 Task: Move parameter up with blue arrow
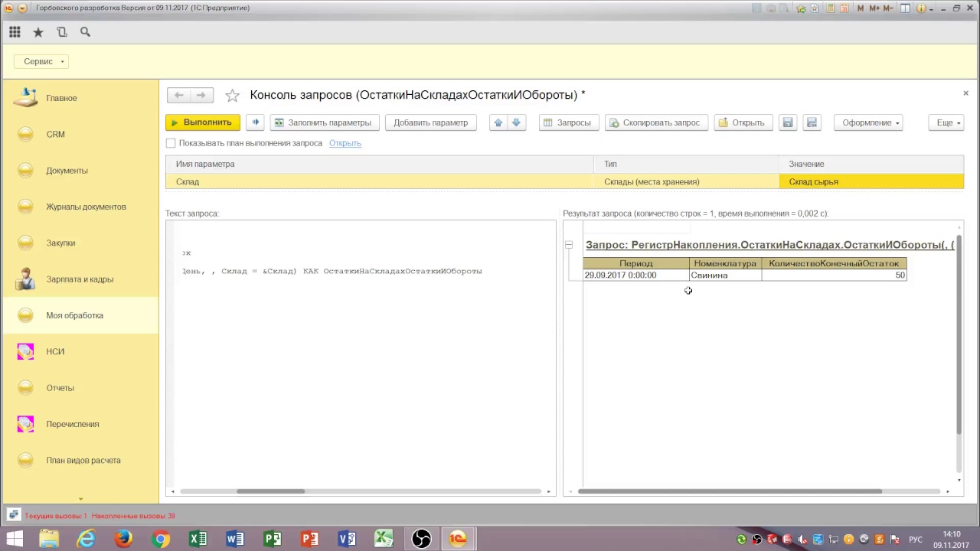498,122
